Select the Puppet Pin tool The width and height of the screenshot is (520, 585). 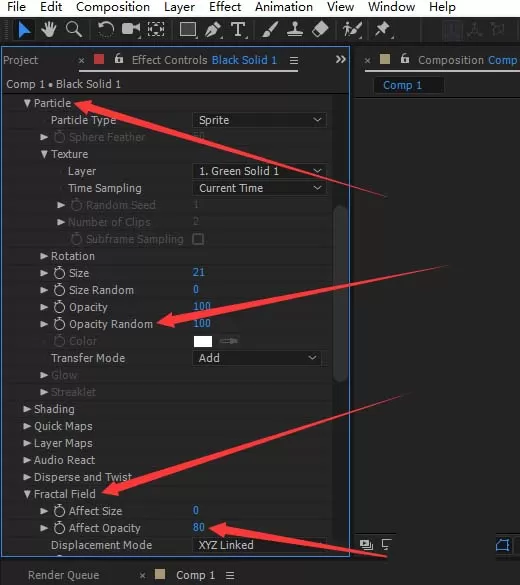[x=383, y=30]
